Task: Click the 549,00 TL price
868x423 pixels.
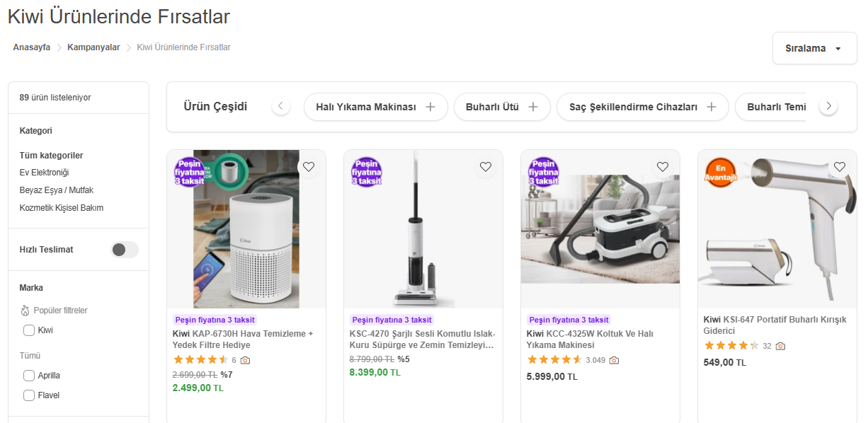Action: [x=725, y=362]
